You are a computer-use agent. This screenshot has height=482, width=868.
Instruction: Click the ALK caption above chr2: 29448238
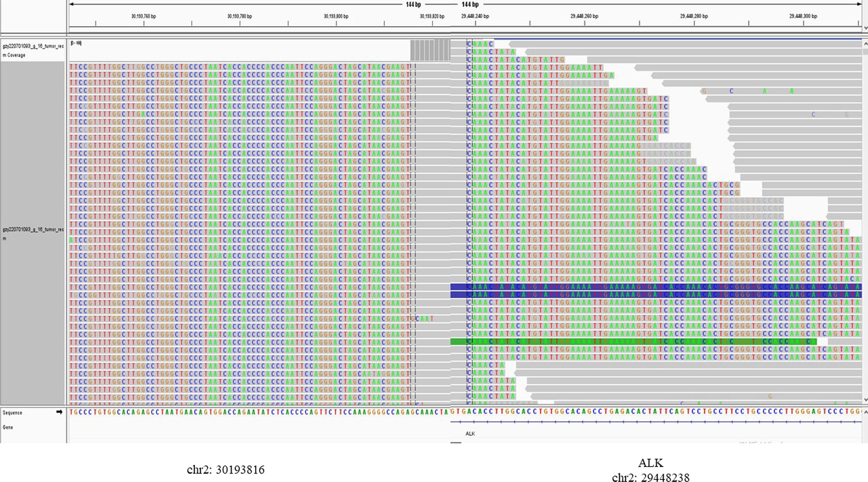pos(651,463)
